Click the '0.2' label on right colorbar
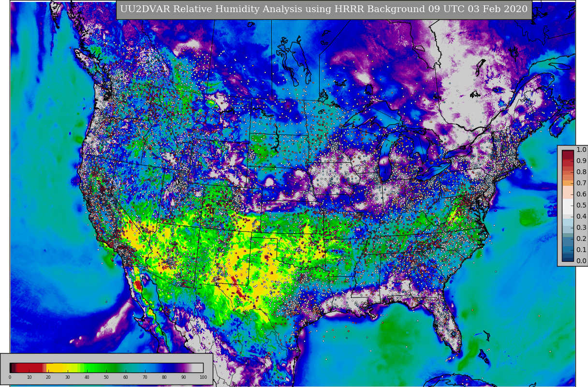 coord(581,238)
